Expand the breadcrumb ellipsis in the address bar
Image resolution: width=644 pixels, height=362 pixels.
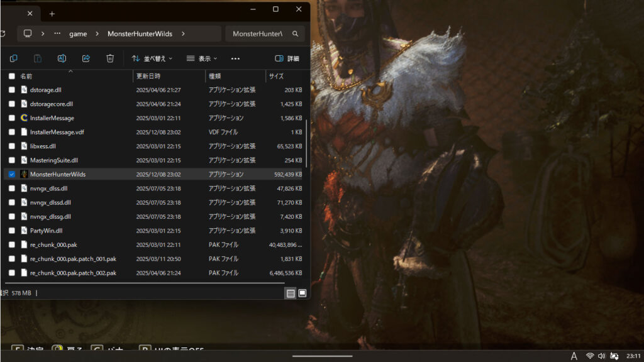[58, 33]
